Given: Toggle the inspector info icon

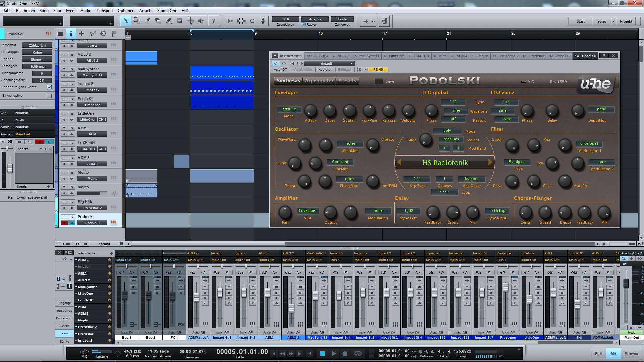Looking at the screenshot, I should pyautogui.click(x=71, y=34).
